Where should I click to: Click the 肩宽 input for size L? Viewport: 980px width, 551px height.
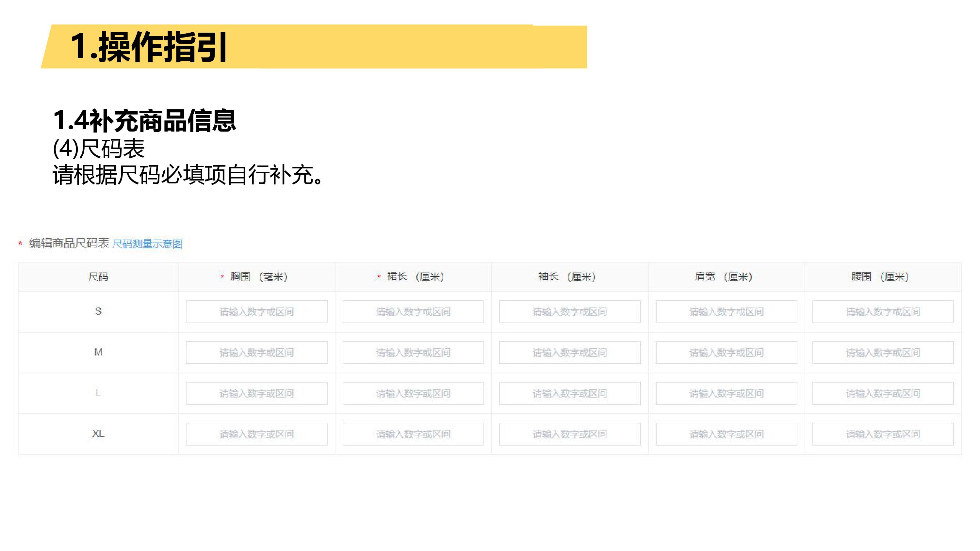point(726,393)
